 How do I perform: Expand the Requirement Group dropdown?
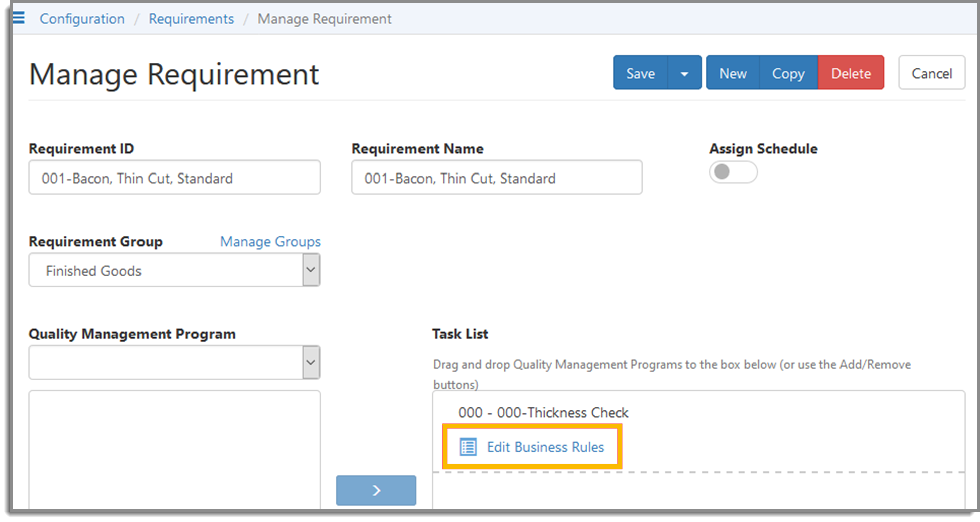pos(311,270)
